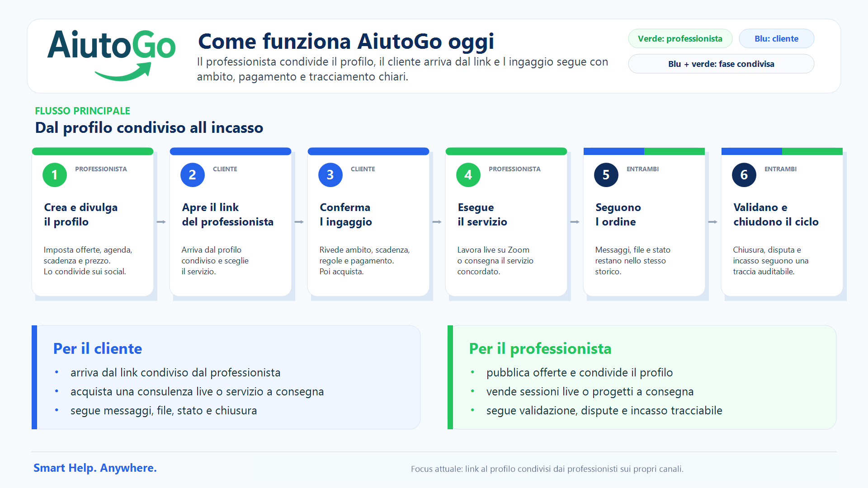Click the green step 1 circle
This screenshot has height=488, width=868.
pyautogui.click(x=55, y=175)
